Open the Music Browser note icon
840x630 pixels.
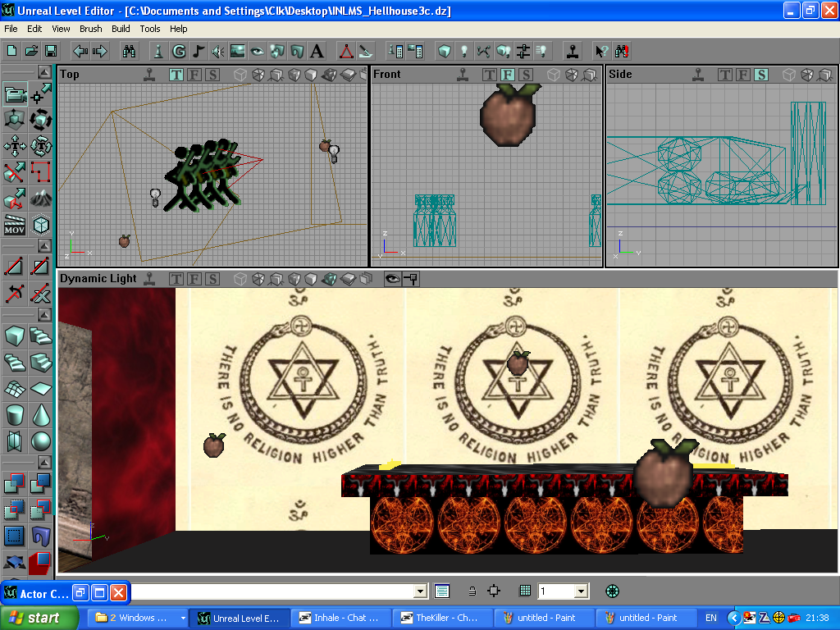click(199, 51)
